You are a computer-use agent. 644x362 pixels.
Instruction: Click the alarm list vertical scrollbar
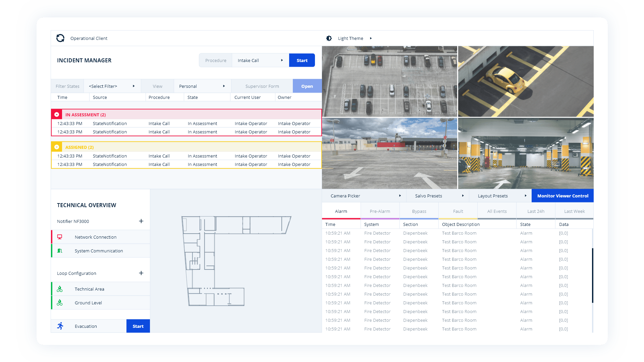pos(593,276)
